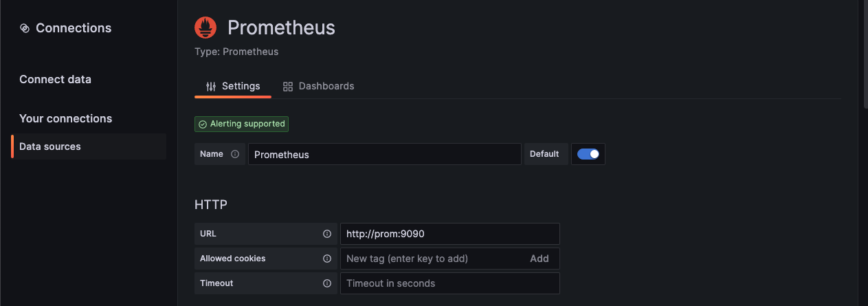This screenshot has height=306, width=868.
Task: Click Add button for allowed cookies
Action: tap(539, 259)
